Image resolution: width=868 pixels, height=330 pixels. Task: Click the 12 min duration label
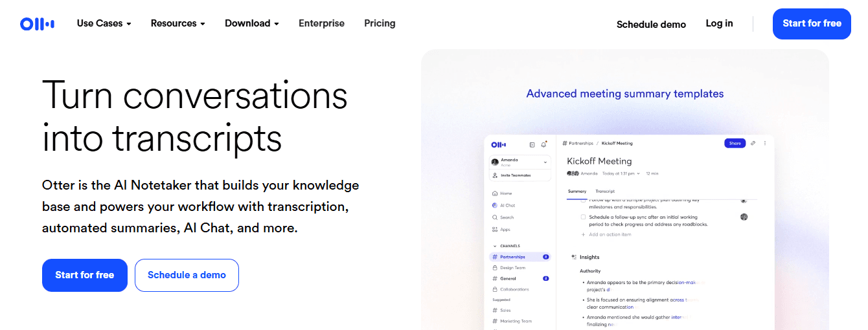652,173
